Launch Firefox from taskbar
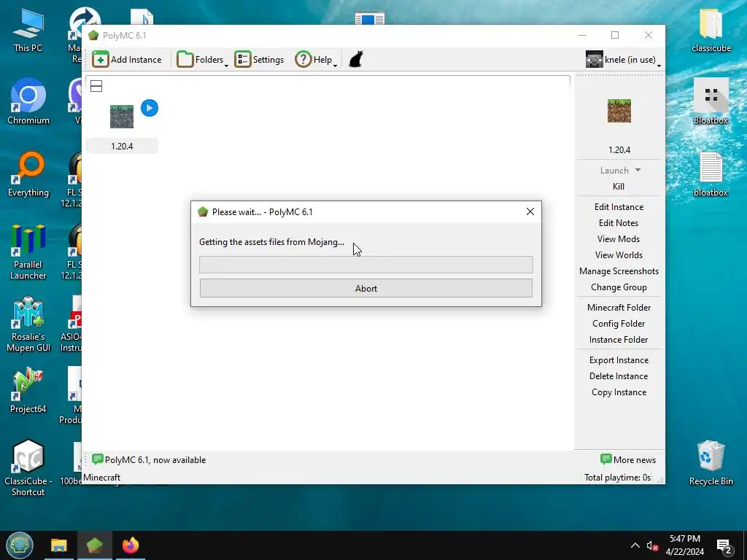 [x=131, y=545]
